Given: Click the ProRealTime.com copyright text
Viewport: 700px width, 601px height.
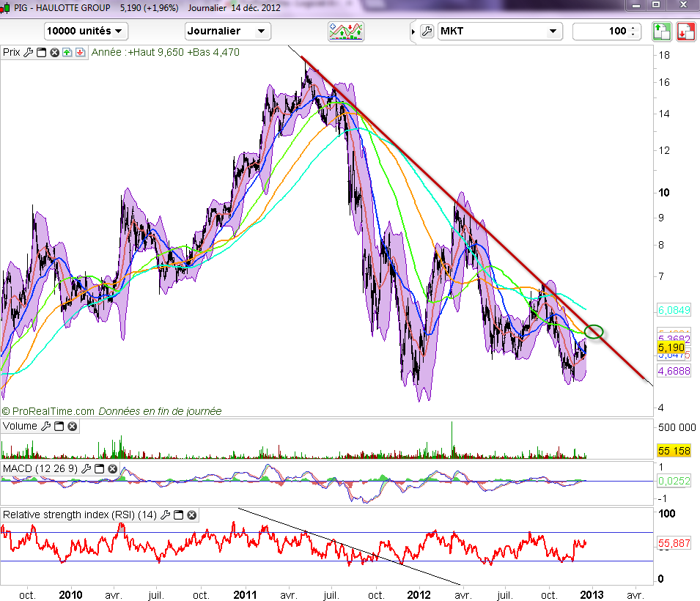Looking at the screenshot, I should pyautogui.click(x=48, y=411).
